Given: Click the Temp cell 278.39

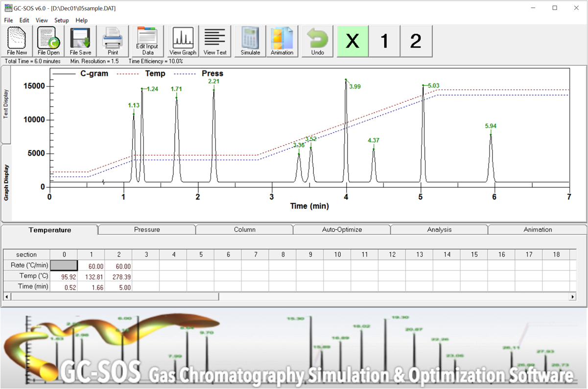Looking at the screenshot, I should click(x=118, y=276).
